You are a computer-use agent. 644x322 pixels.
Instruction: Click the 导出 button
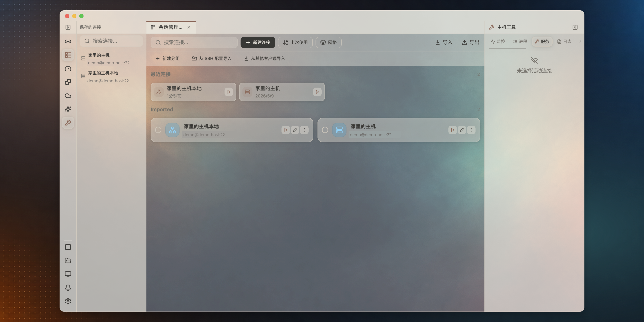470,42
